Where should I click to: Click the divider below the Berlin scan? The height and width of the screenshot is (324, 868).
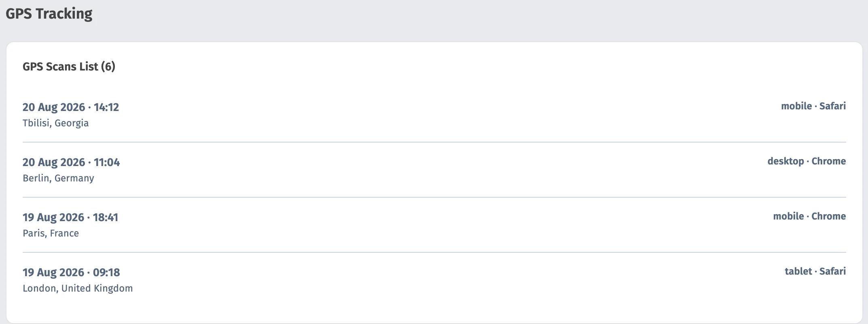[x=434, y=197]
